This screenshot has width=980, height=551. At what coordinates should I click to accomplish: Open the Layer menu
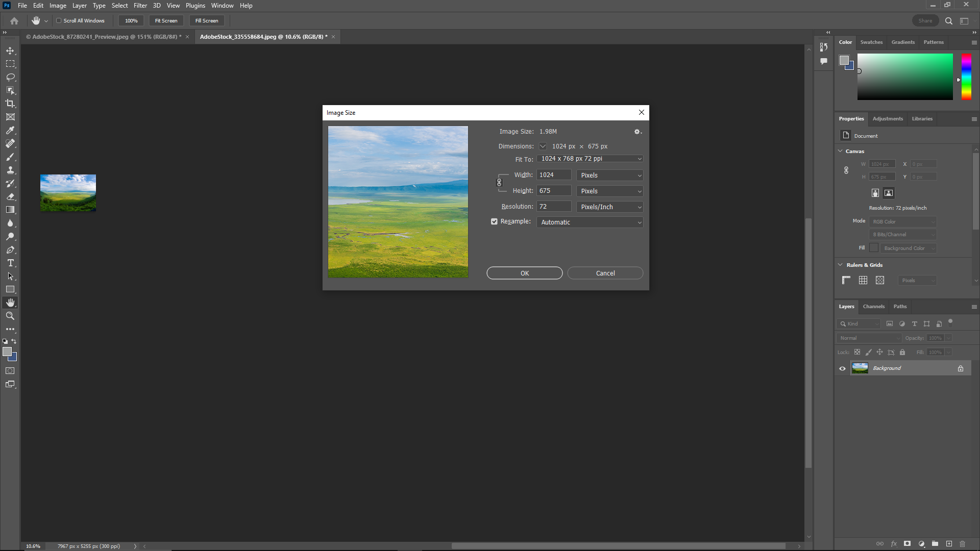(79, 6)
